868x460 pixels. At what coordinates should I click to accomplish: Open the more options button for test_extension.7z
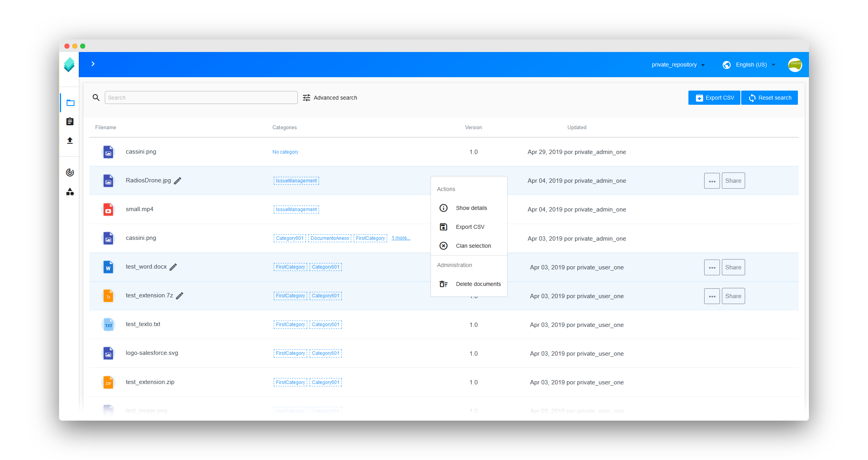712,296
